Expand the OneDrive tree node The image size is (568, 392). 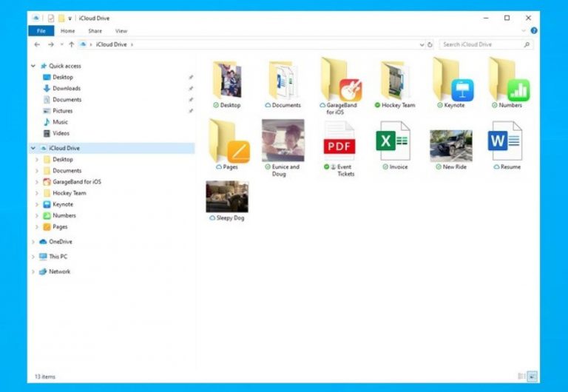[x=33, y=242]
